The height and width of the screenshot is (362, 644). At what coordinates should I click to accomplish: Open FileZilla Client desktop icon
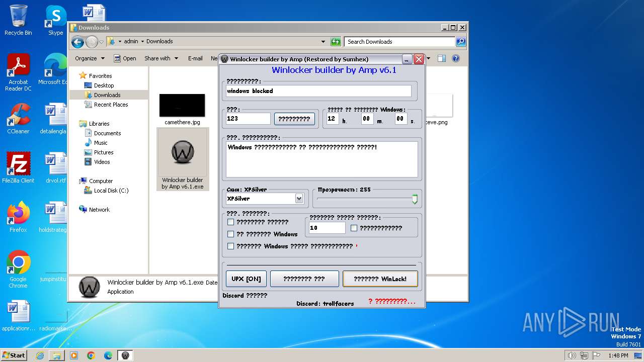pyautogui.click(x=18, y=168)
